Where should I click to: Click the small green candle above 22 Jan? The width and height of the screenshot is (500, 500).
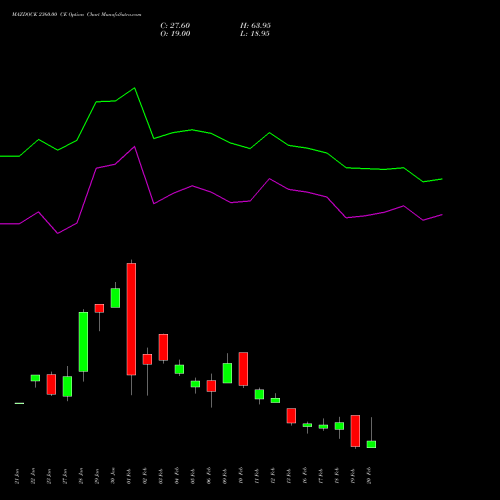click(35, 378)
